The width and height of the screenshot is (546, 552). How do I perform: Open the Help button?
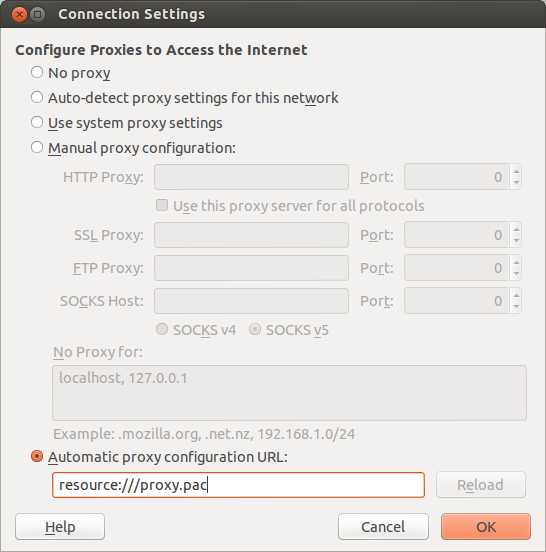60,527
